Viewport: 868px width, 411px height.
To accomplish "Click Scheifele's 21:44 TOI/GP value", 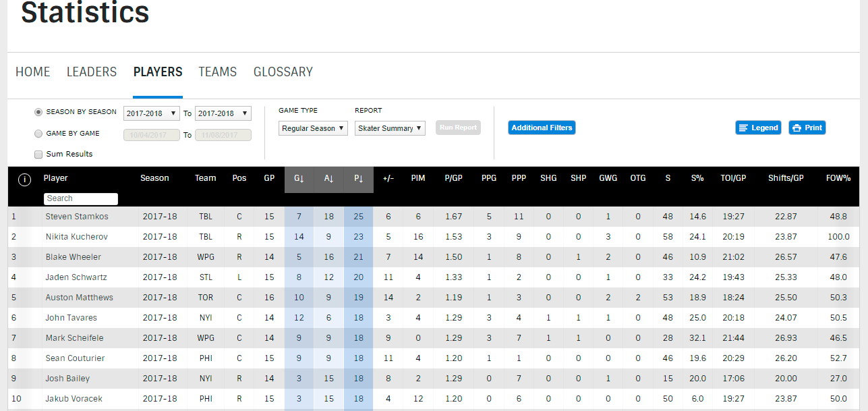I will coord(733,338).
